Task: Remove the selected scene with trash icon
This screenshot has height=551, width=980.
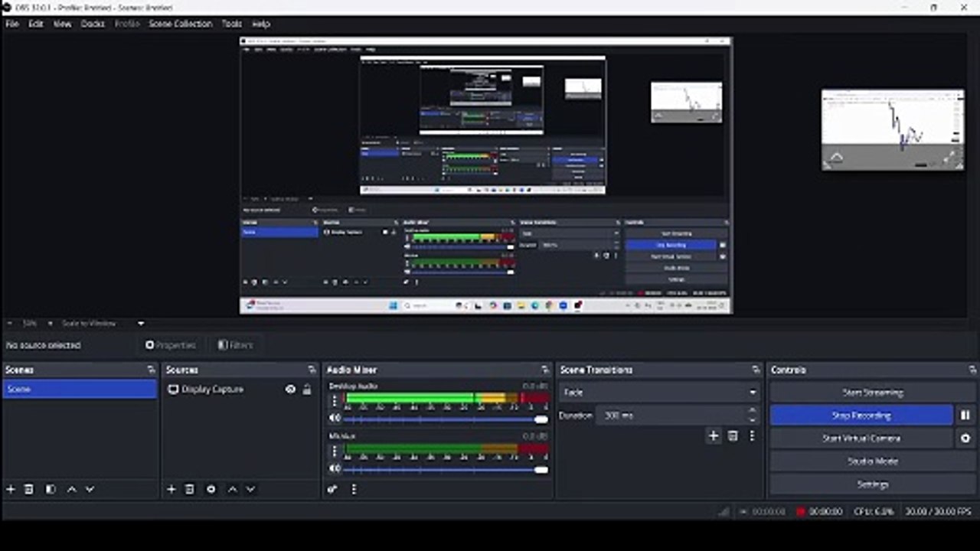Action: point(29,489)
